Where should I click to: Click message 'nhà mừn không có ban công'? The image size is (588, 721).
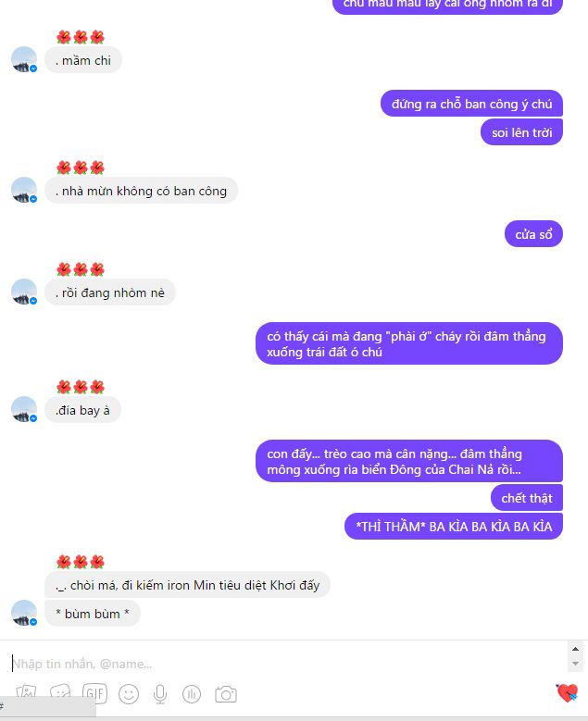142,191
